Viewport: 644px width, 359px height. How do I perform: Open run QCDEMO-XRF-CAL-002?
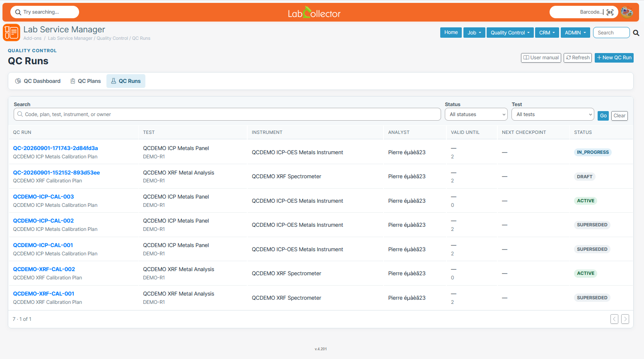click(x=44, y=269)
